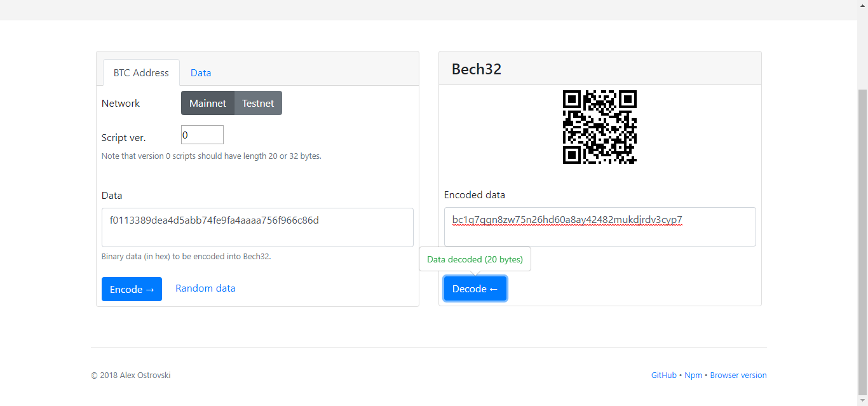The width and height of the screenshot is (868, 406).
Task: Click the 'Network' label
Action: 121,103
